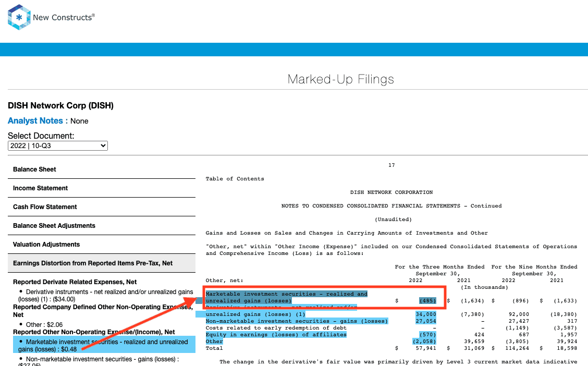588x366 pixels.
Task: Click the total value 18,598
Action: click(567, 348)
